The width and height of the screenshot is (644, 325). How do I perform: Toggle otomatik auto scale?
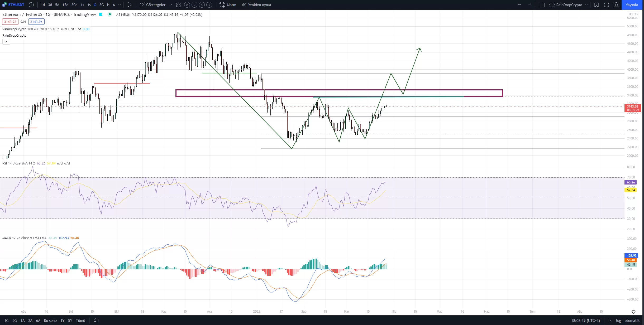[632, 321]
